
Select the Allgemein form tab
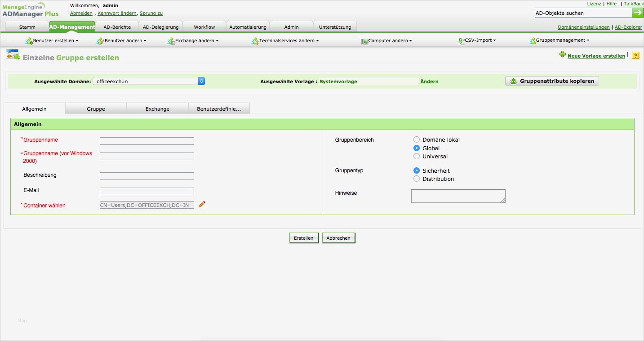[x=35, y=109]
